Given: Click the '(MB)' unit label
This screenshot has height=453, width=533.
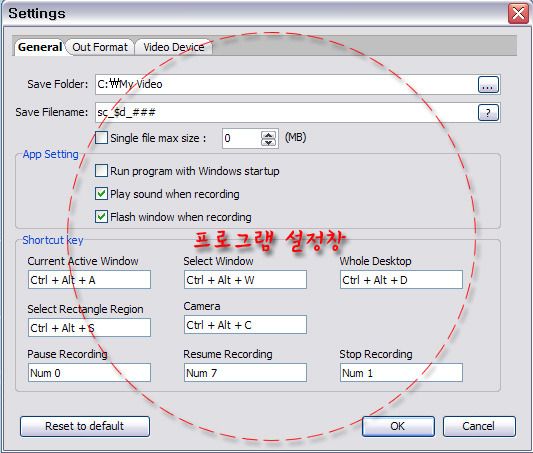Looking at the screenshot, I should pyautogui.click(x=295, y=137).
